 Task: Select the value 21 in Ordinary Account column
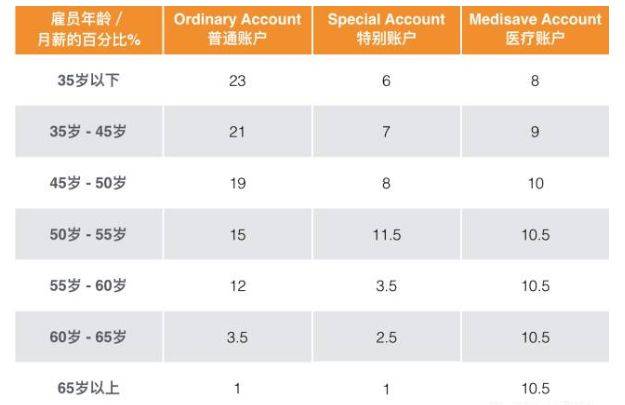tap(237, 133)
